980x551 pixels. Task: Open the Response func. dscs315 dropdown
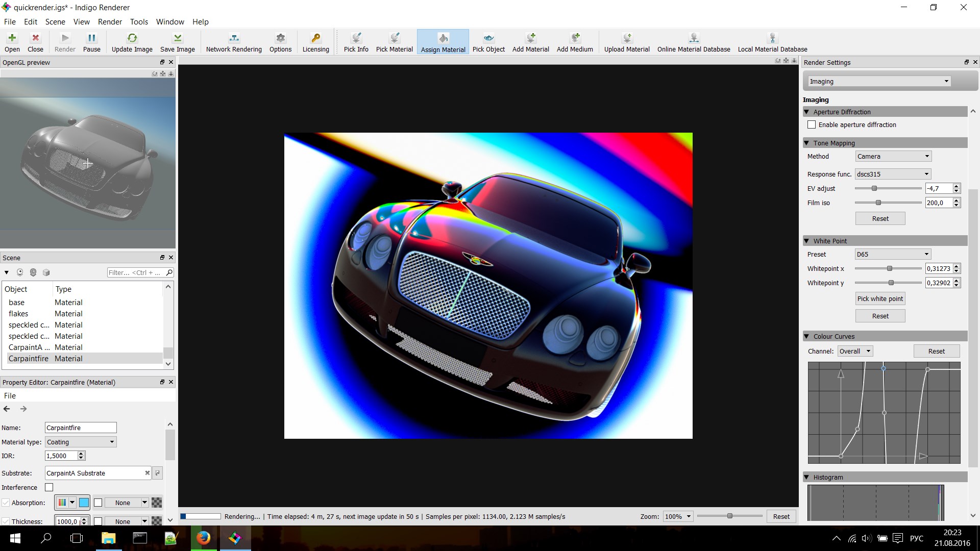[x=893, y=174]
